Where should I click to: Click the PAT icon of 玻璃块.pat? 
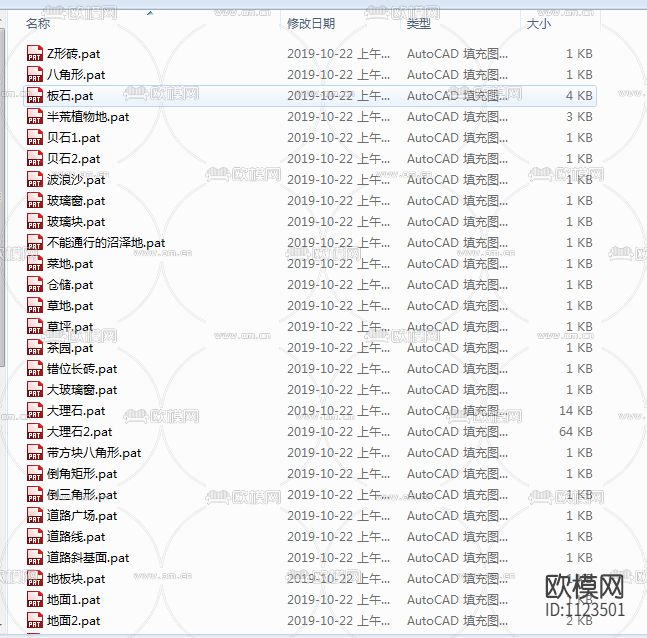point(35,222)
